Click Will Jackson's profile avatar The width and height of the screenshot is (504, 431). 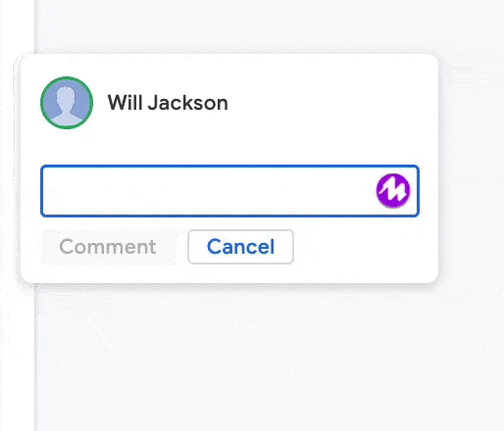click(67, 103)
